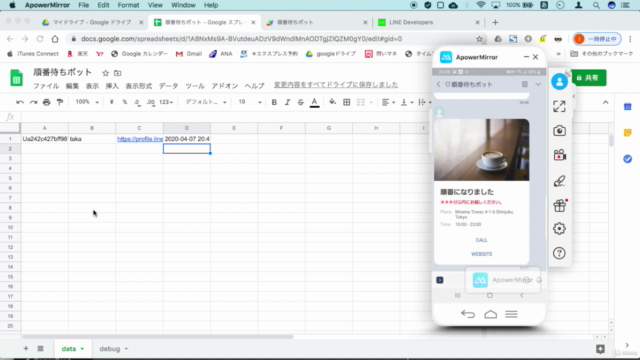
Task: Open ApowerMirror help question icon
Action: [559, 253]
